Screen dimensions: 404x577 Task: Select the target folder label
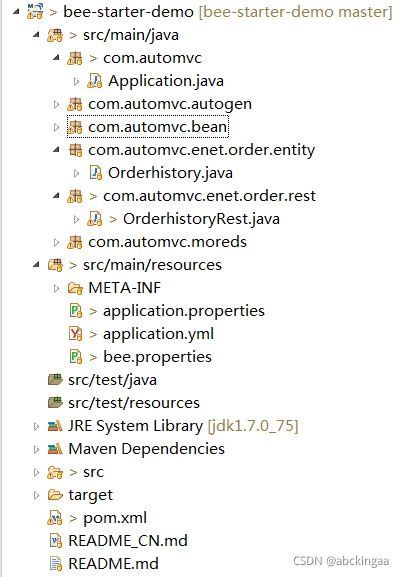(x=91, y=496)
